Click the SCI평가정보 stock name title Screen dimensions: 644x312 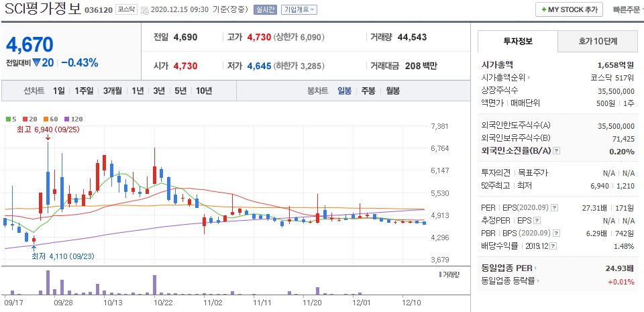pyautogui.click(x=43, y=9)
